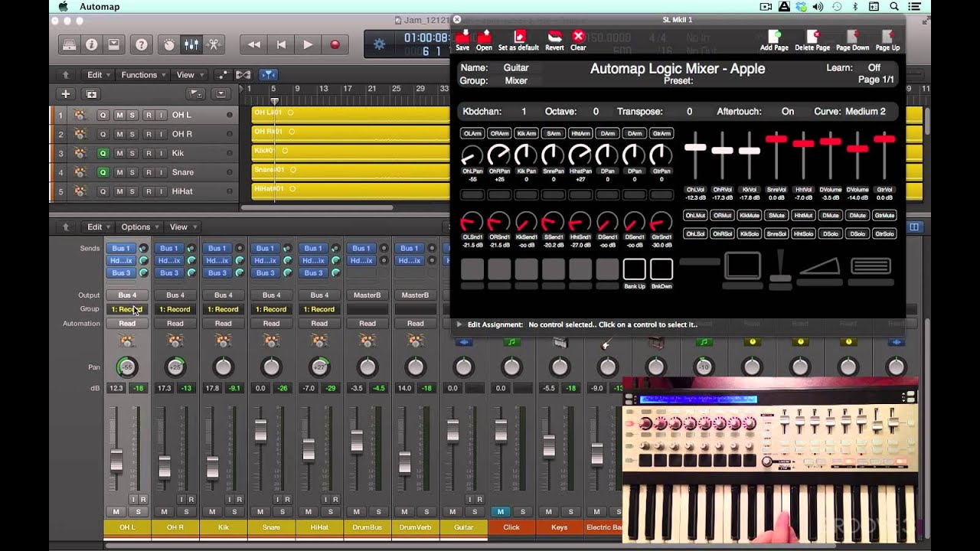Open the Apple menu
This screenshot has height=551, width=980.
[64, 7]
